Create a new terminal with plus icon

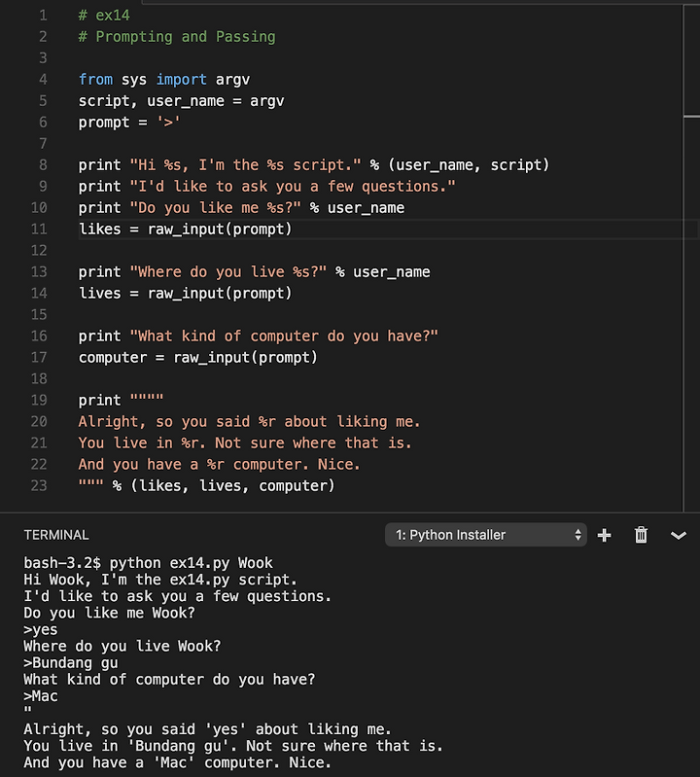[x=604, y=535]
